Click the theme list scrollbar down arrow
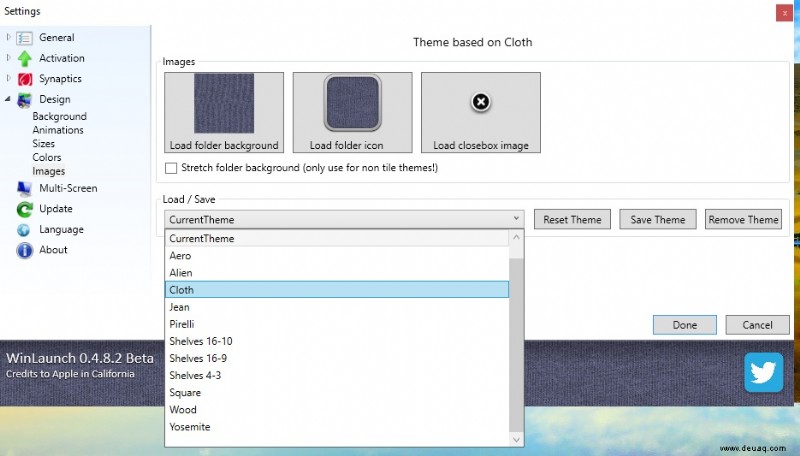The width and height of the screenshot is (800, 456). click(x=516, y=439)
